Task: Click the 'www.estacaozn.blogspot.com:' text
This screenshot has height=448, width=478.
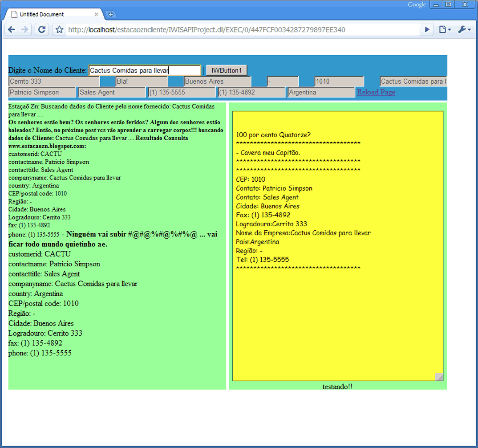Action: [x=47, y=146]
